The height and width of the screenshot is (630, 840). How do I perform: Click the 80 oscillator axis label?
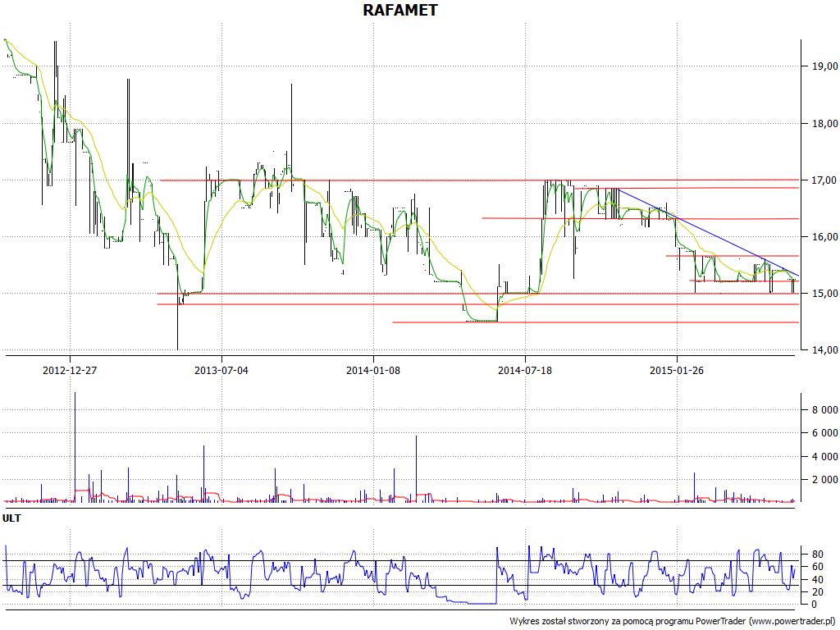[818, 555]
